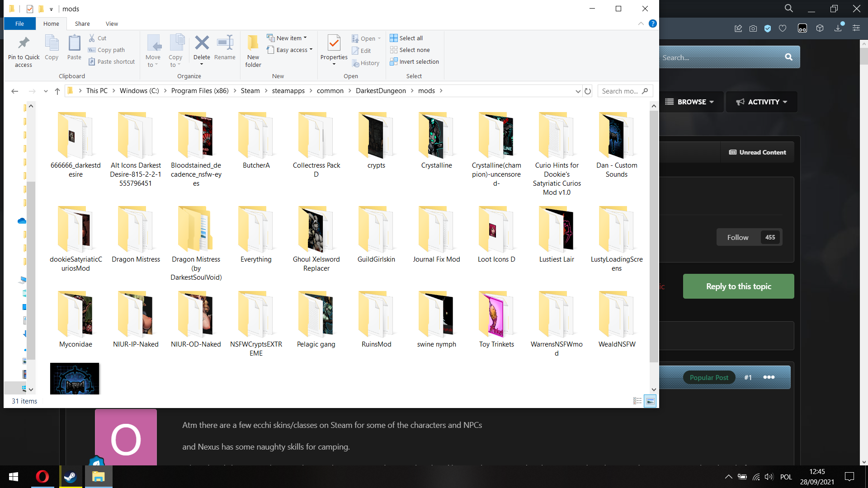Refresh the mods folder address bar

[588, 91]
